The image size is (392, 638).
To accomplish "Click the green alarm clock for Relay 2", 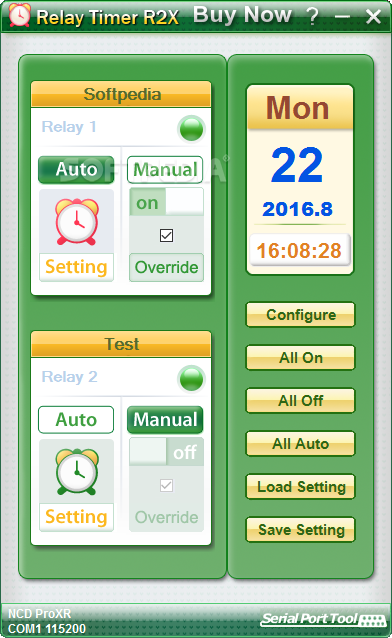I will [x=77, y=471].
